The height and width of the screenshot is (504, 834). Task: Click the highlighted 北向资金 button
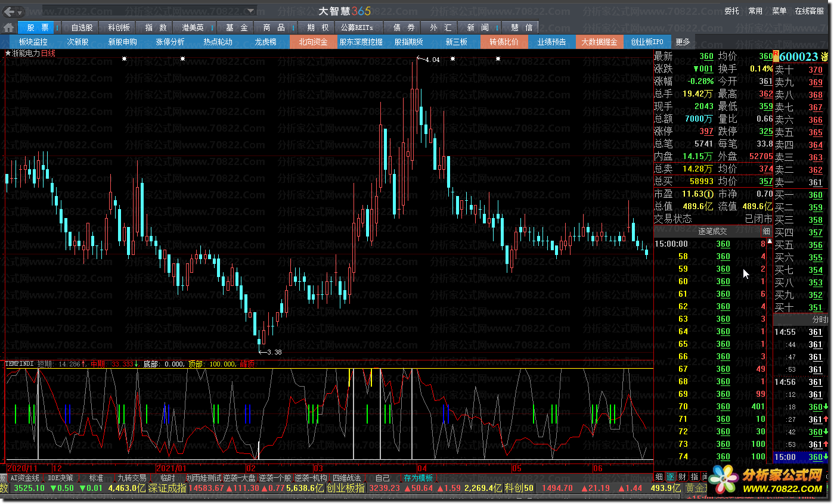tap(313, 42)
